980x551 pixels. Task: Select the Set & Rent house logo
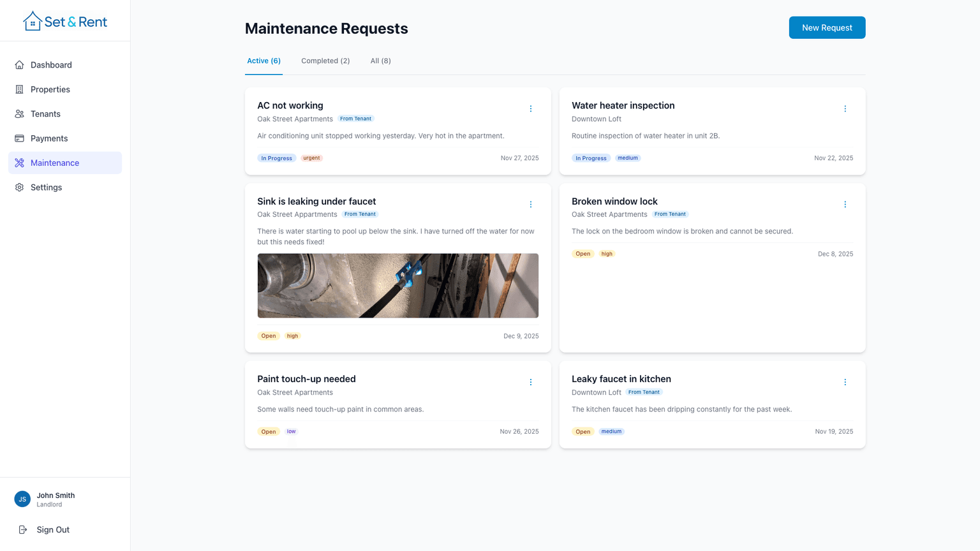[x=33, y=20]
